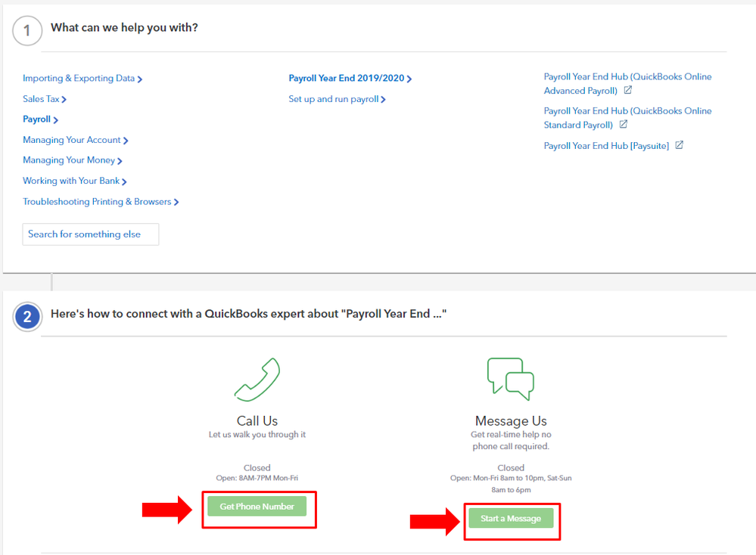Open Managing Your Account topic
This screenshot has height=555, width=756.
pyautogui.click(x=75, y=140)
